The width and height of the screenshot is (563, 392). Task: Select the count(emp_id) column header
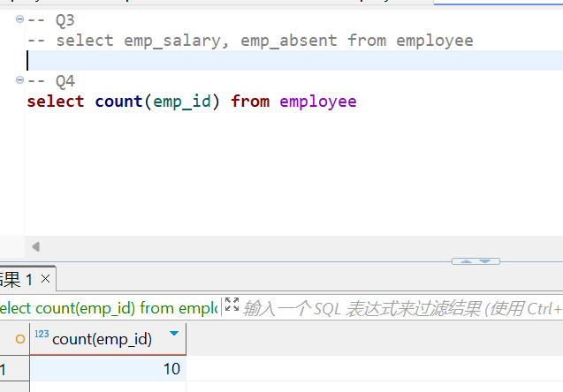[x=102, y=339]
